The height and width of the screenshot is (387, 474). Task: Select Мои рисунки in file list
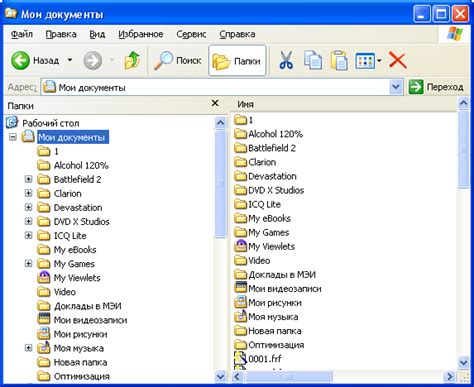point(268,303)
